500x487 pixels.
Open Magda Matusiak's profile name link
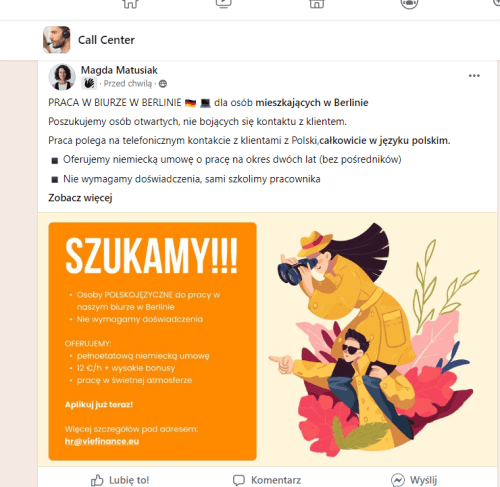point(119,70)
